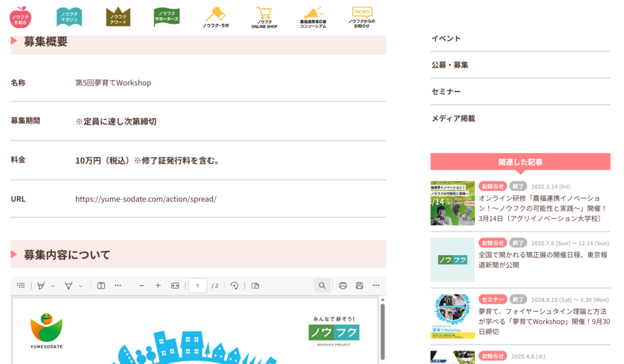This screenshot has width=624, height=364.
Task: Click the ノウフクを知る apple icon
Action: tap(20, 17)
